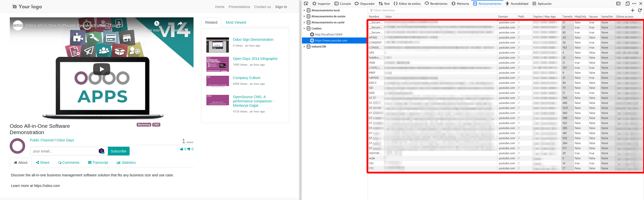
Task: Sort cookies by the Tamaño column header
Action: pos(567,17)
